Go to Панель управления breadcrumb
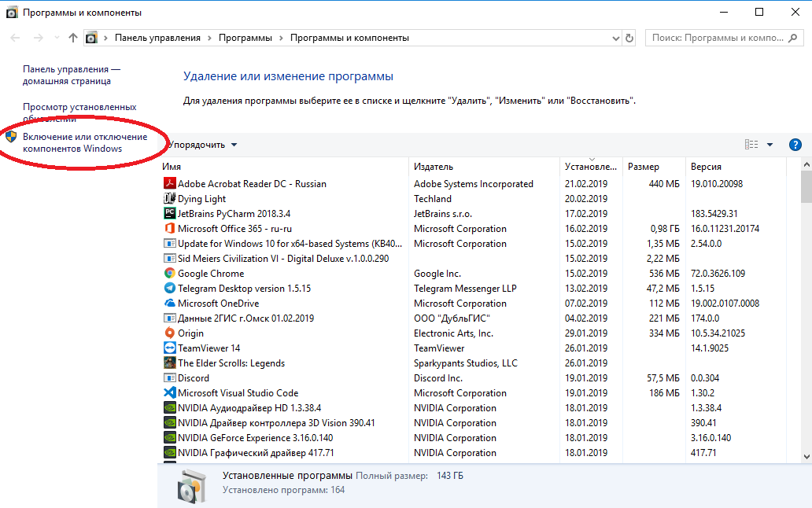The image size is (812, 508). 157,38
